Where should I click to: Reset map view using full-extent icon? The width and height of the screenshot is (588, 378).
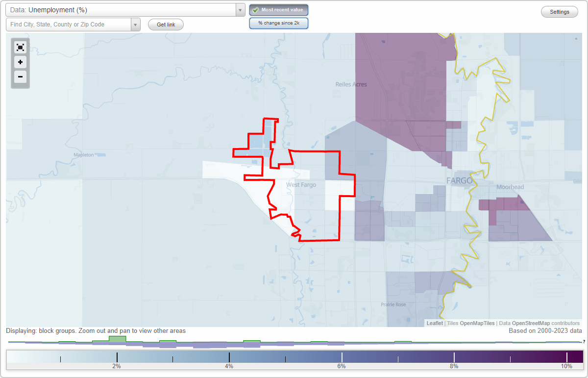20,47
